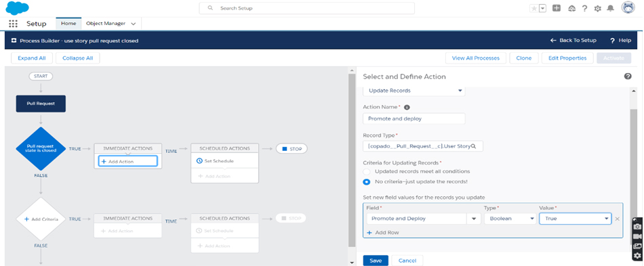
Task: Open the global actions plus icon
Action: pyautogui.click(x=557, y=8)
